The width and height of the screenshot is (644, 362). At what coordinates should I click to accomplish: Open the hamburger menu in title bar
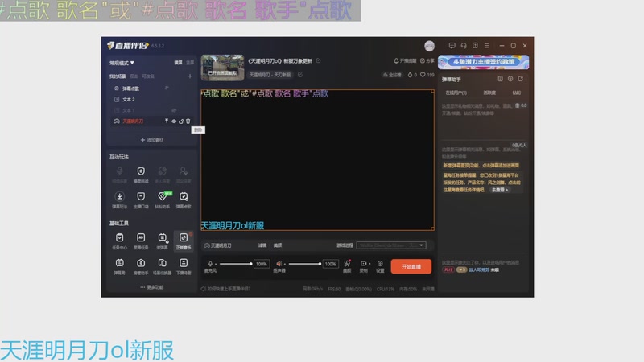pos(486,46)
